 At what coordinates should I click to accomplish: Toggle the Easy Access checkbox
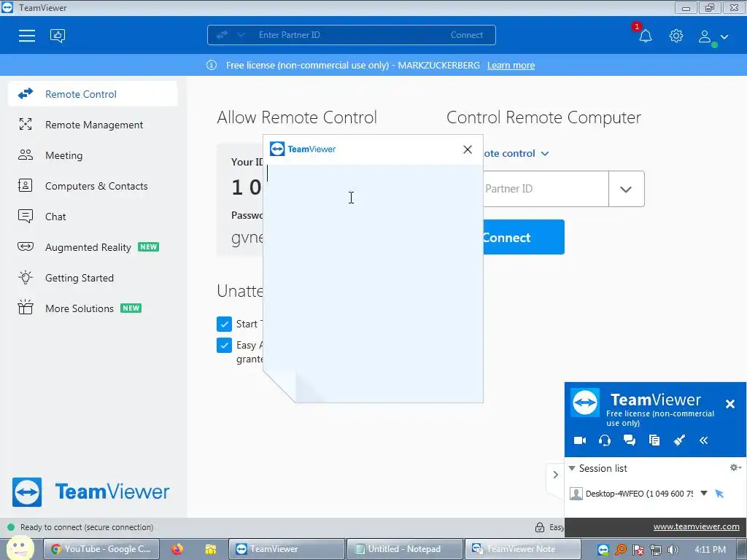(x=224, y=345)
